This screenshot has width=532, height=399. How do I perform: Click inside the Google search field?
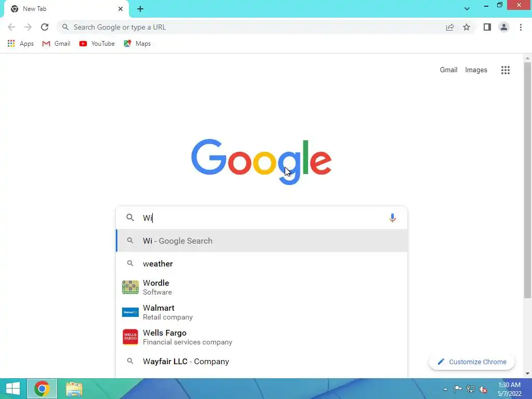(261, 218)
